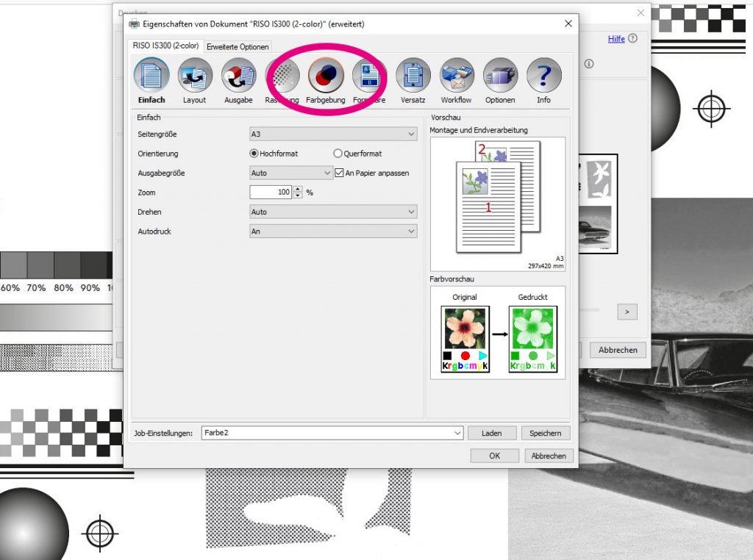
Task: Click the Speichern button
Action: [546, 433]
